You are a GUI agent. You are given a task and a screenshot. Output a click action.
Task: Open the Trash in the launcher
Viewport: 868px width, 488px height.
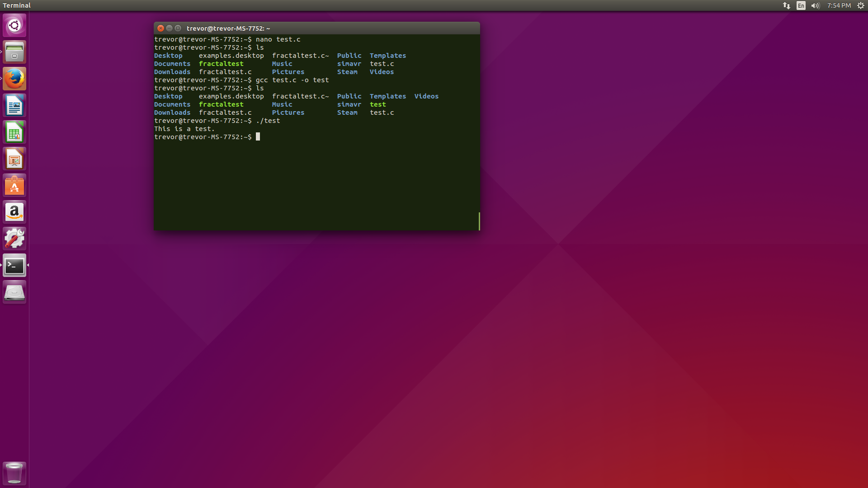14,473
